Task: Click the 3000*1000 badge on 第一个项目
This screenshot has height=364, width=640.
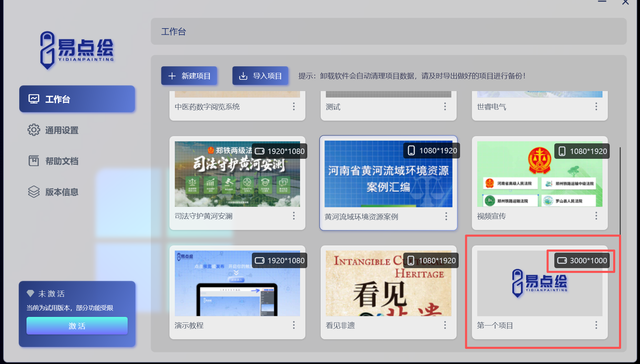Action: tap(582, 261)
